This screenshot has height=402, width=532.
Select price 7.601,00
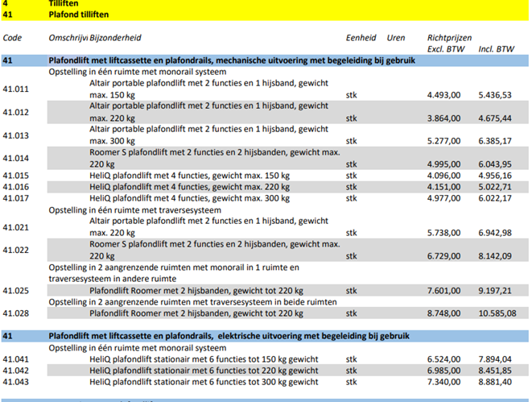pos(443,291)
